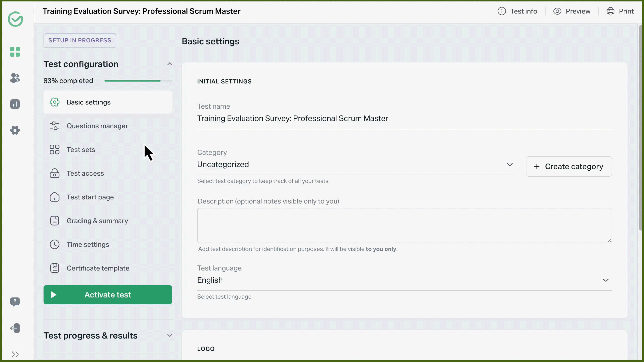Viewport: 644px width, 362px height.
Task: Select the Test start page section
Action: (90, 197)
